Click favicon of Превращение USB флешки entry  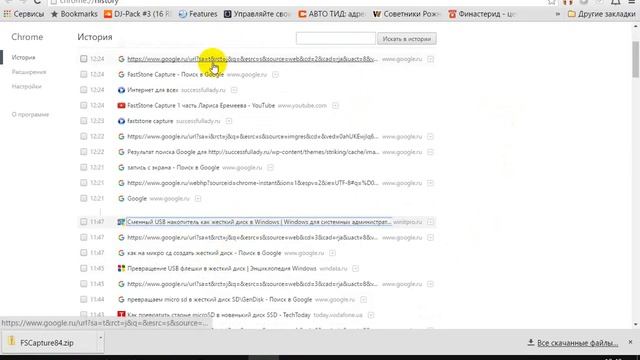121,269
